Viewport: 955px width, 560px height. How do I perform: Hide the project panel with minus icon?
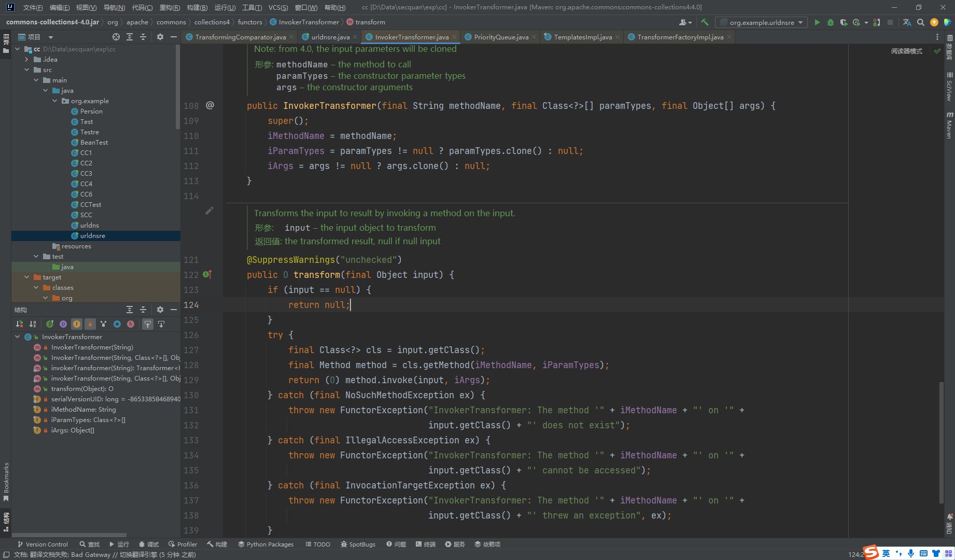(x=174, y=37)
